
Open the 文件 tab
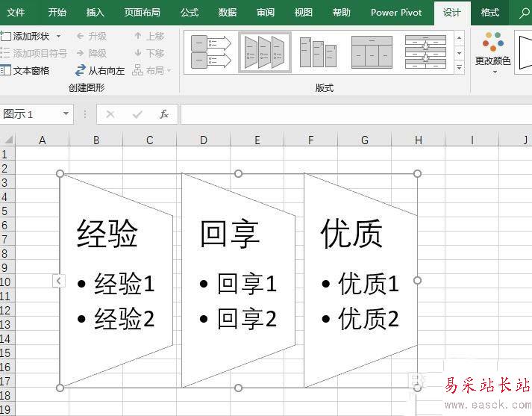(x=16, y=13)
